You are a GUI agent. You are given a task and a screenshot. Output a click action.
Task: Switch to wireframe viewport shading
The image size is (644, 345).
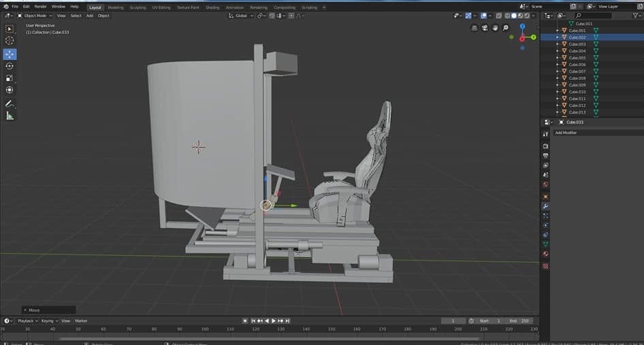pos(508,16)
